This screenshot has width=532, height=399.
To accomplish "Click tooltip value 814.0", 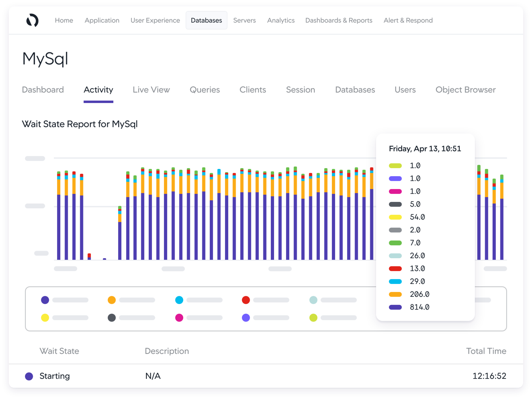I will [x=419, y=307].
